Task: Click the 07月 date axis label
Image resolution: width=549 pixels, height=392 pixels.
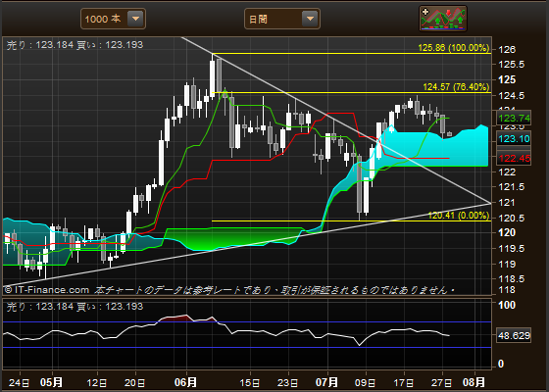Action: (327, 382)
